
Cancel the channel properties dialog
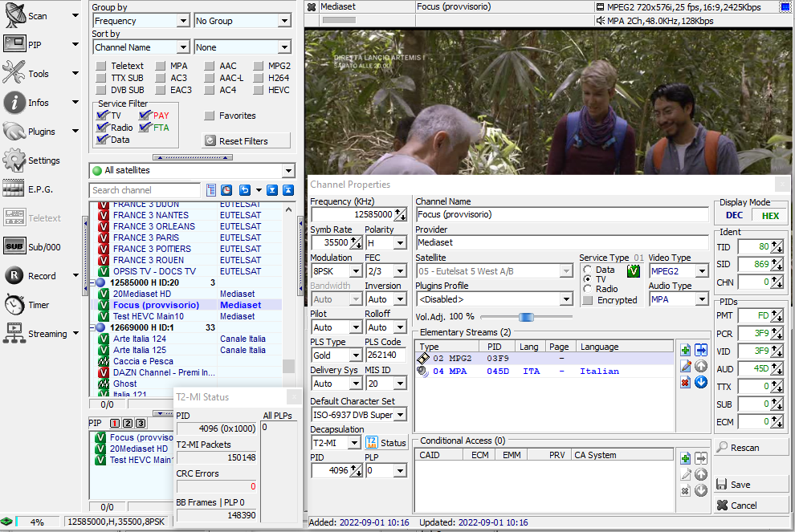[x=751, y=506]
